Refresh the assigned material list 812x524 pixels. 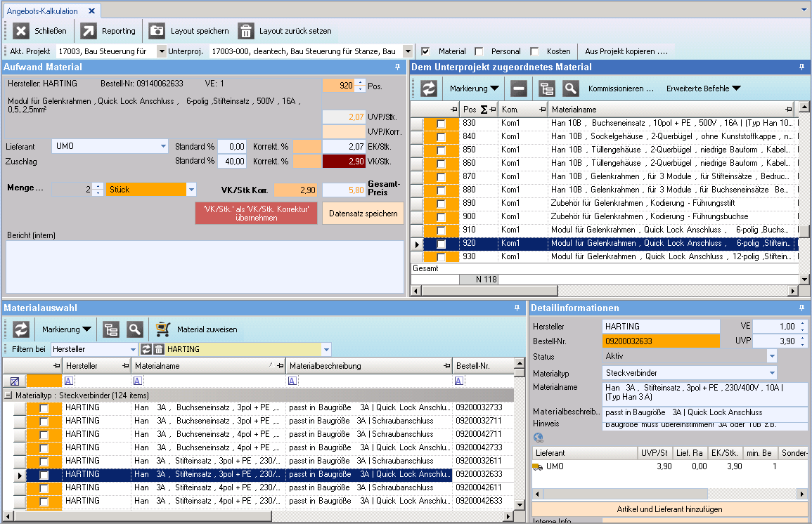click(x=429, y=89)
